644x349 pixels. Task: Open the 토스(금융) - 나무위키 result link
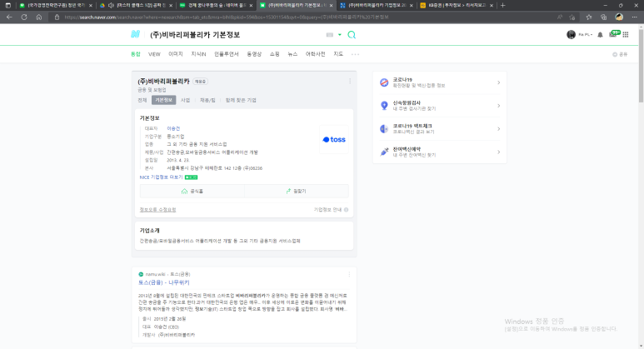point(164,282)
